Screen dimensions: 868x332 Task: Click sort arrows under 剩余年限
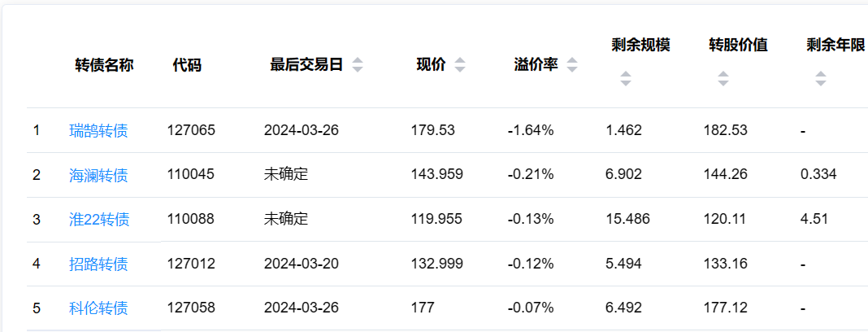click(x=821, y=79)
